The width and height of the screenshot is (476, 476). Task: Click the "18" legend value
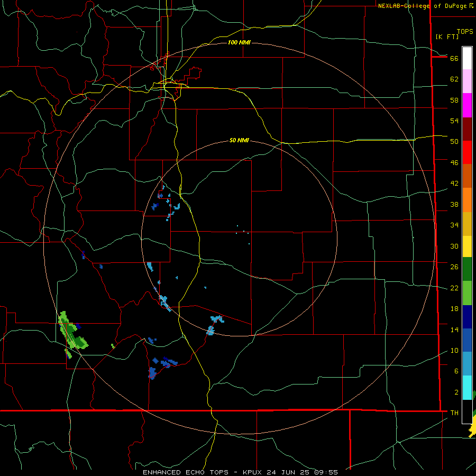454,309
